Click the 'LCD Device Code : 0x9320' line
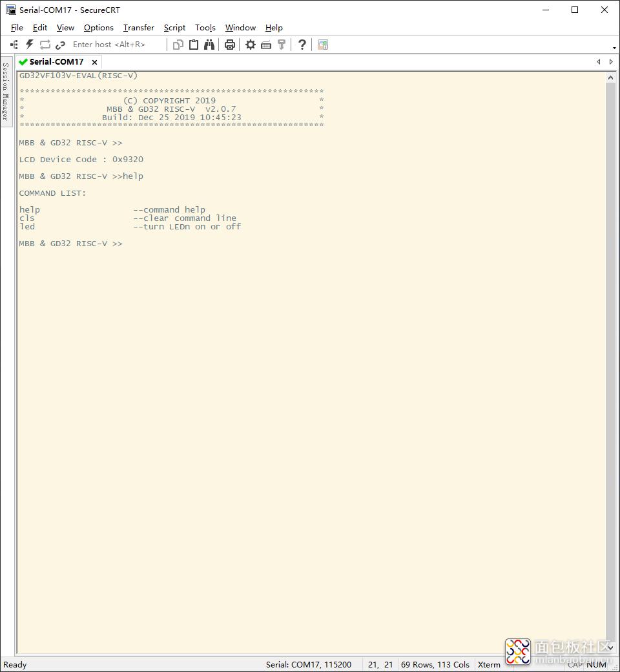This screenshot has height=672, width=620. coord(81,160)
